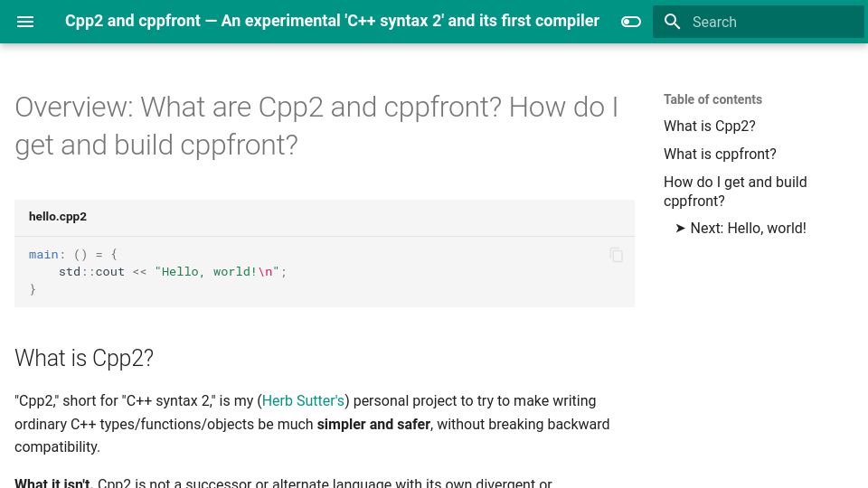Click the std::cout code line

[x=173, y=272]
